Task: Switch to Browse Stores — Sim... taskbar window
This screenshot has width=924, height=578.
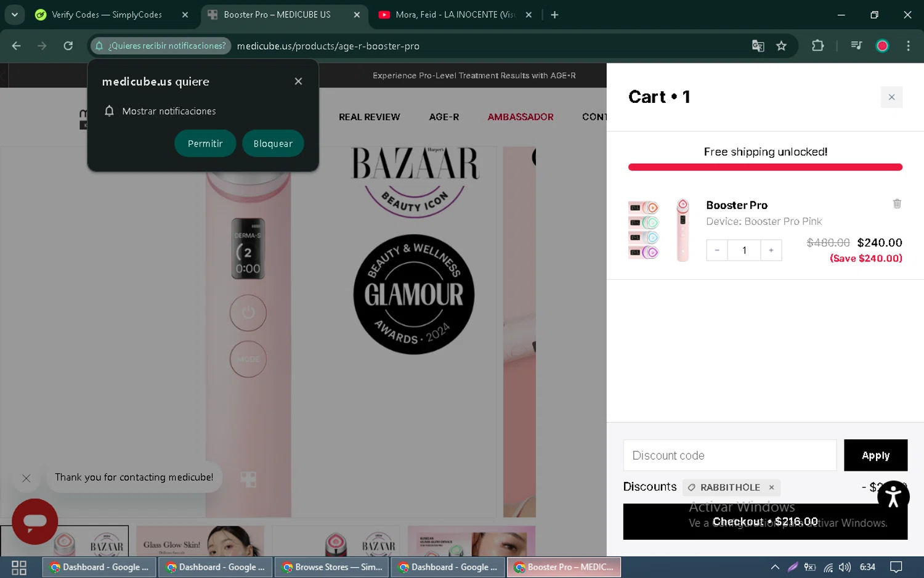Action: (332, 567)
